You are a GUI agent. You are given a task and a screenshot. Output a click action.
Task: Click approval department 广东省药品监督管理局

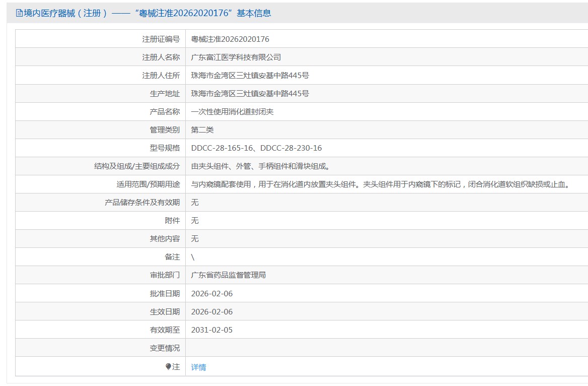[228, 275]
